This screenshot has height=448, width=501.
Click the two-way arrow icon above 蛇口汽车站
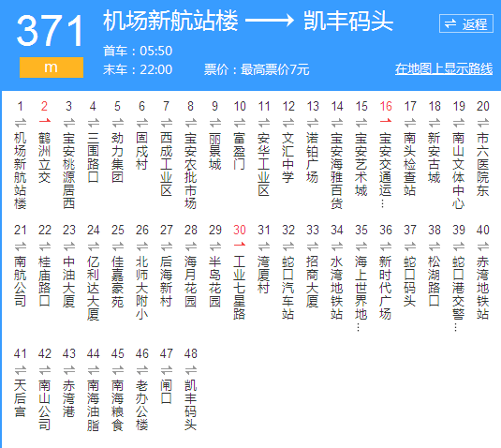[288, 246]
